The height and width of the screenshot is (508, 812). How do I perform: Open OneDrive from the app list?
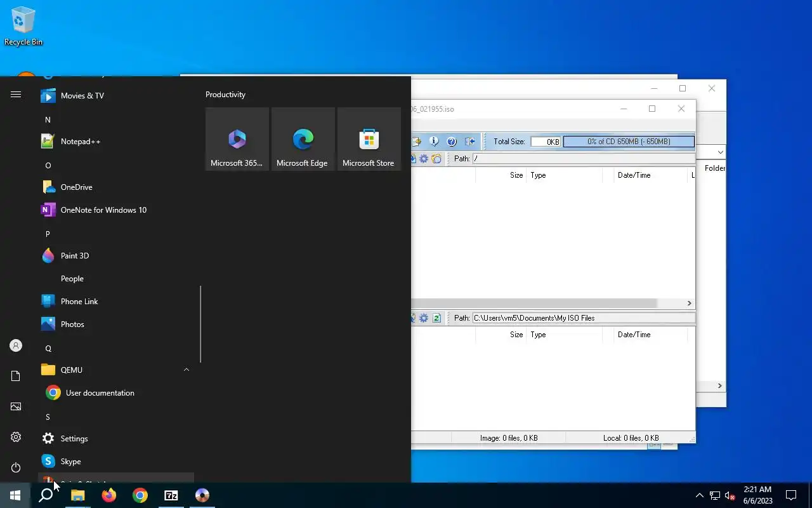pyautogui.click(x=115, y=187)
